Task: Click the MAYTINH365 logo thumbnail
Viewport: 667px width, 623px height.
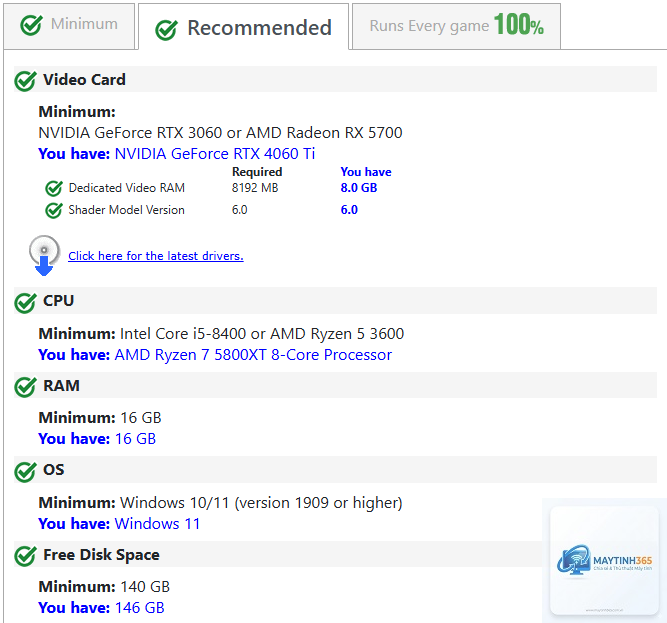Action: pyautogui.click(x=604, y=560)
